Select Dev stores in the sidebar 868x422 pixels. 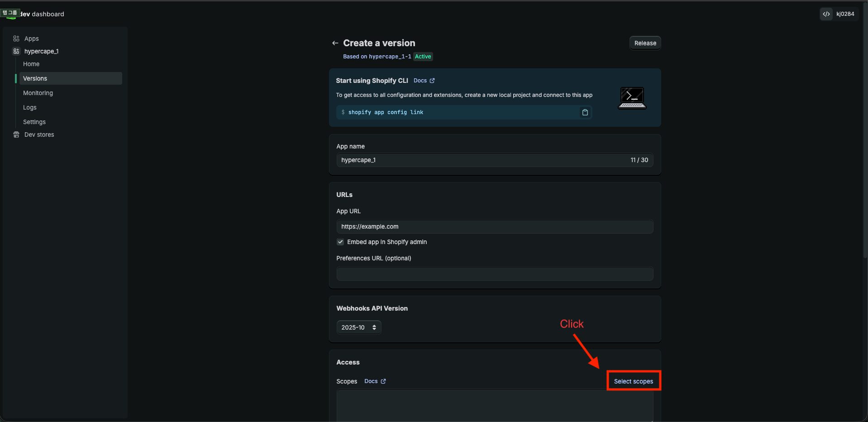(39, 134)
